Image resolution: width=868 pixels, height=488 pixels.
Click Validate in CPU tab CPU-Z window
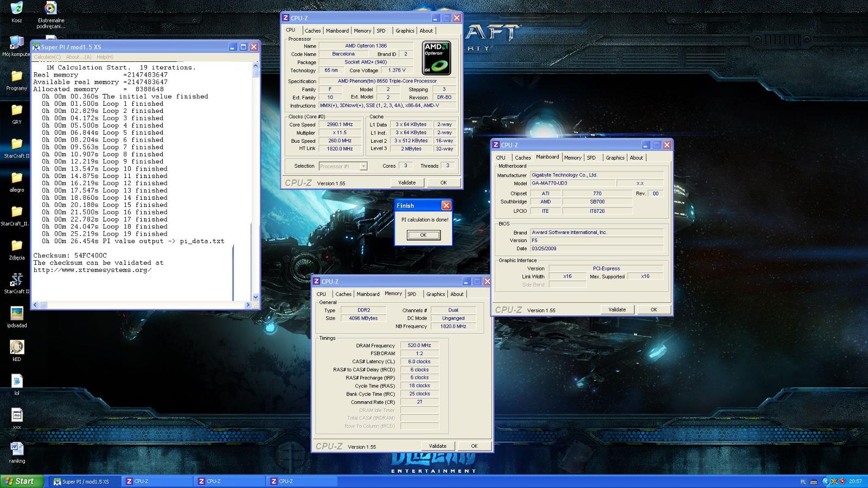coord(407,183)
